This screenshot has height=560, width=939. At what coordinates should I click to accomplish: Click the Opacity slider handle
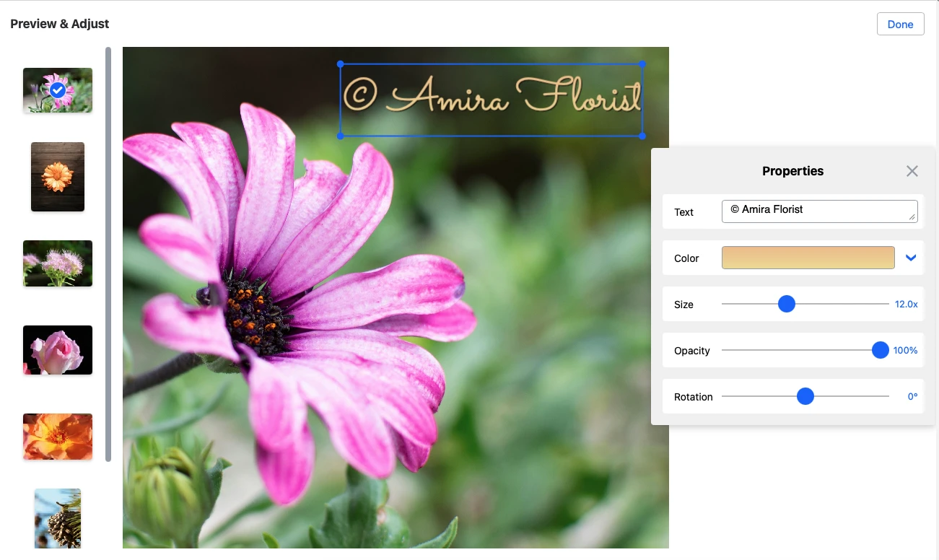point(880,350)
